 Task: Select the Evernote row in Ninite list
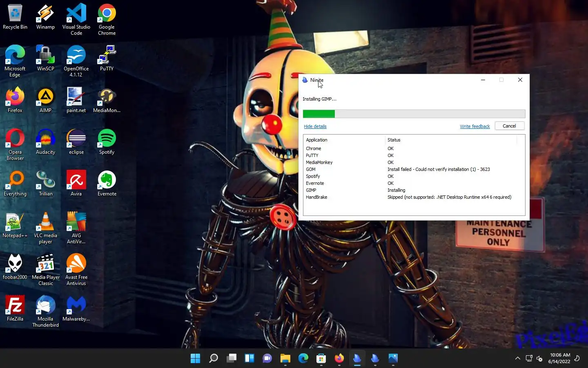[414, 183]
